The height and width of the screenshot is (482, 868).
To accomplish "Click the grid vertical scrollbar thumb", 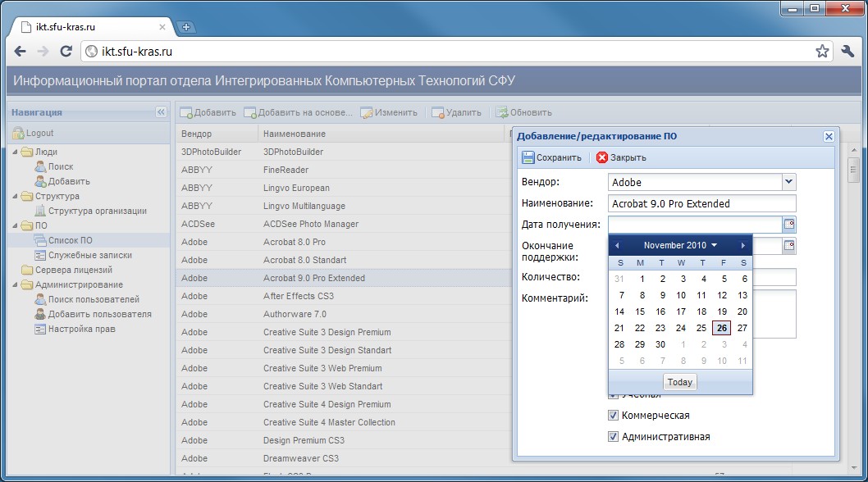I will click(853, 170).
